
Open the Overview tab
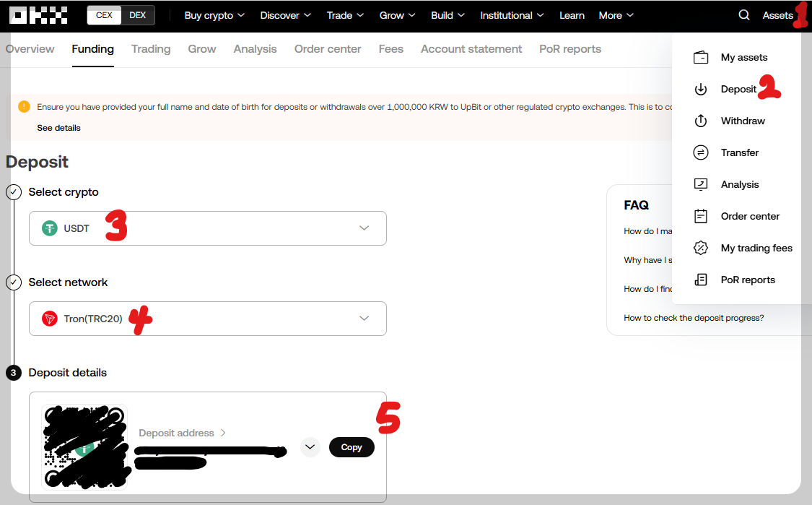(30, 48)
